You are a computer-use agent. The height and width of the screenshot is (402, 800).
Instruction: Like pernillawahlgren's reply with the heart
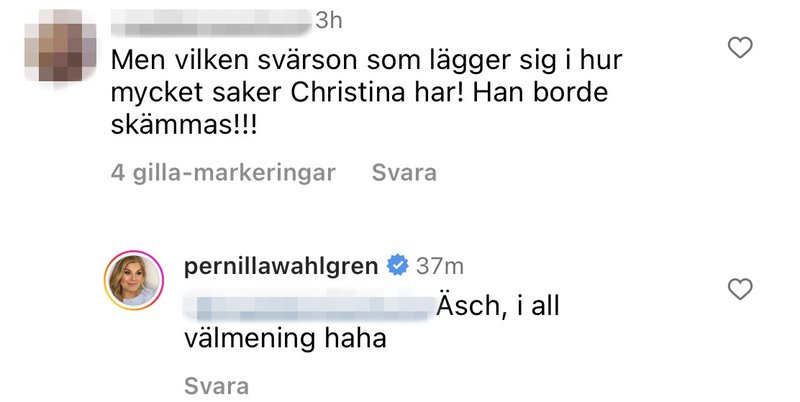pyautogui.click(x=739, y=289)
